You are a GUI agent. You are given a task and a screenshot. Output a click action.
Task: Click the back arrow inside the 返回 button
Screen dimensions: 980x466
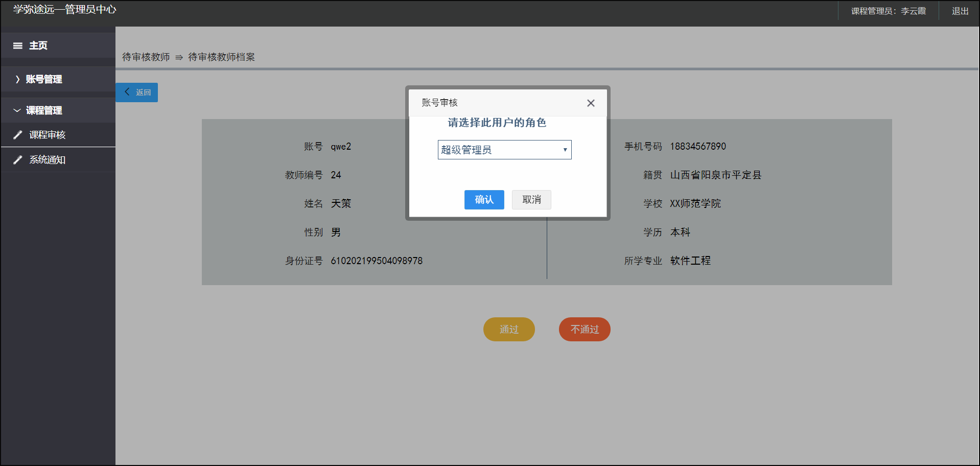click(127, 92)
